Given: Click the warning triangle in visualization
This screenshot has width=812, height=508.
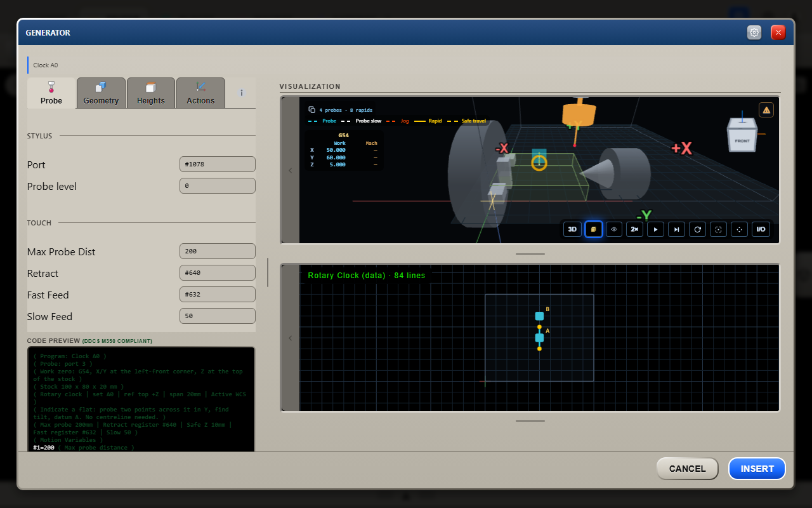Looking at the screenshot, I should 766,110.
